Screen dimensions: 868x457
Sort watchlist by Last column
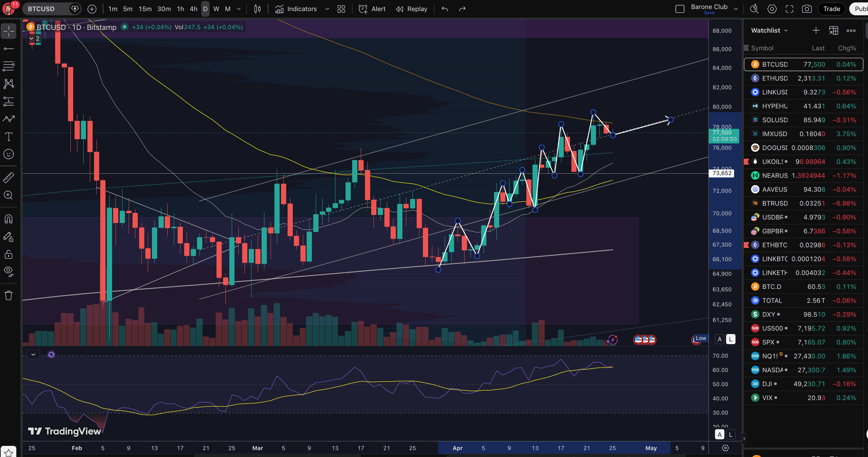pyautogui.click(x=818, y=48)
